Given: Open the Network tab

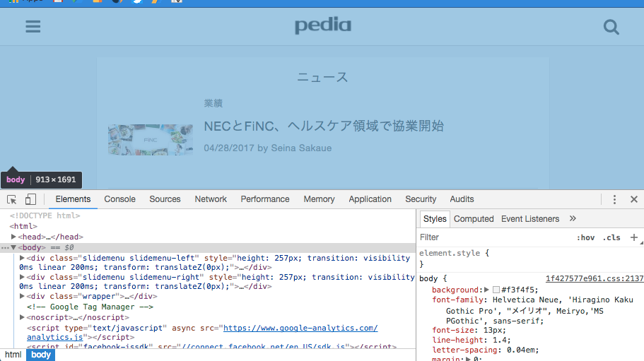Looking at the screenshot, I should point(211,199).
